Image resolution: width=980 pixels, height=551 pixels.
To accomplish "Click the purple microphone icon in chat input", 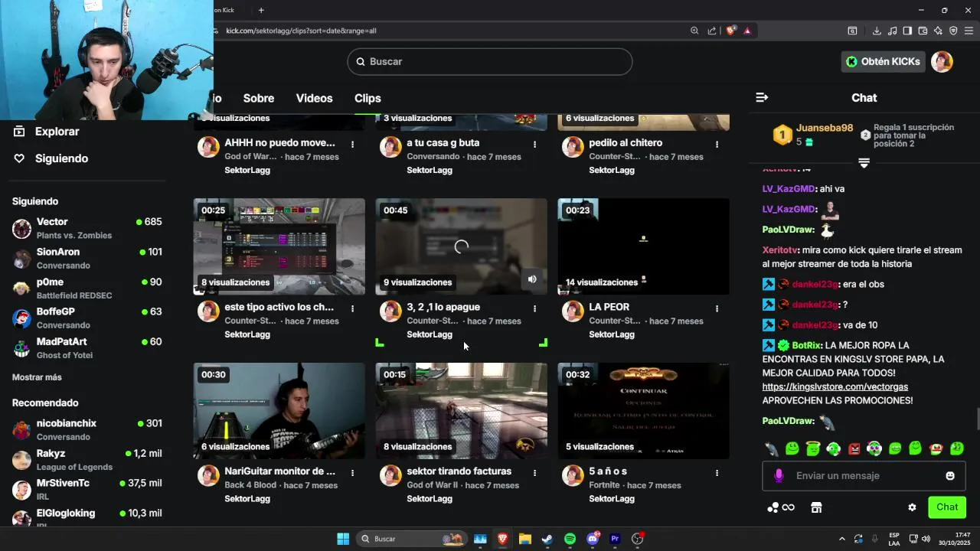I will coord(779,476).
